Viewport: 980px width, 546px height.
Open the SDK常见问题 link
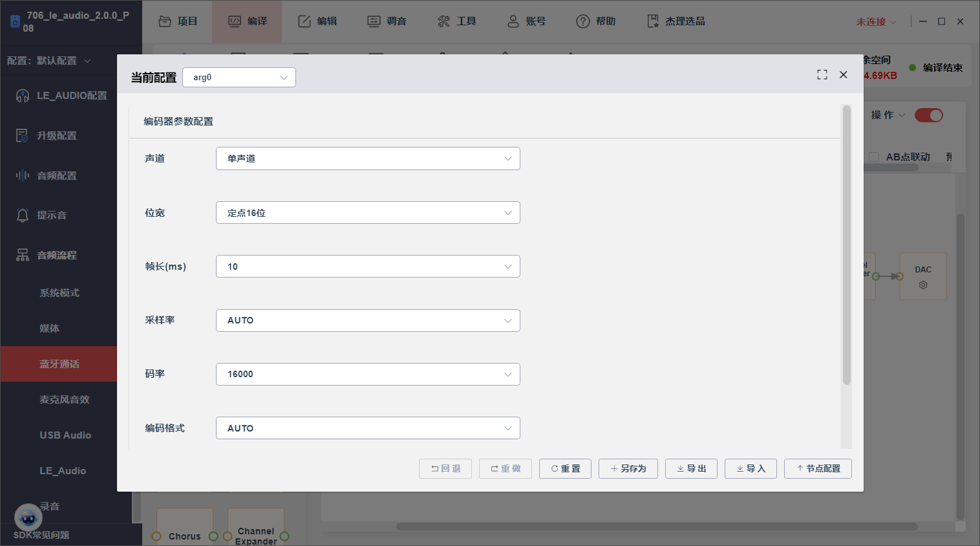point(41,535)
